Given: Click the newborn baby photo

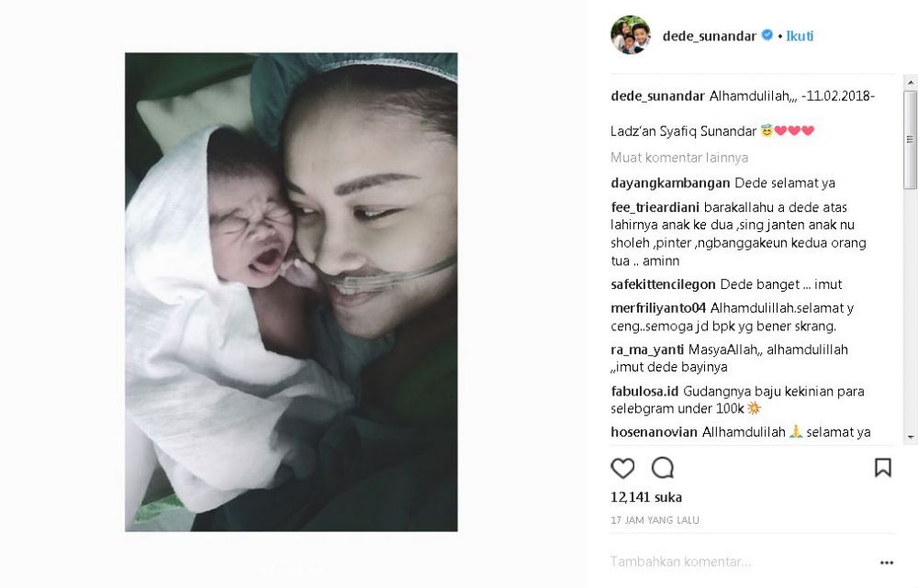Looking at the screenshot, I should 291,292.
